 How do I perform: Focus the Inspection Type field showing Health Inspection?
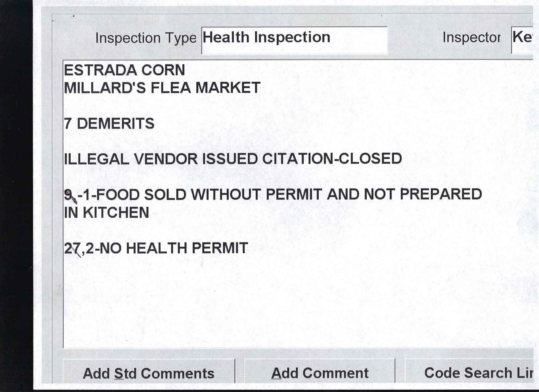click(x=294, y=40)
